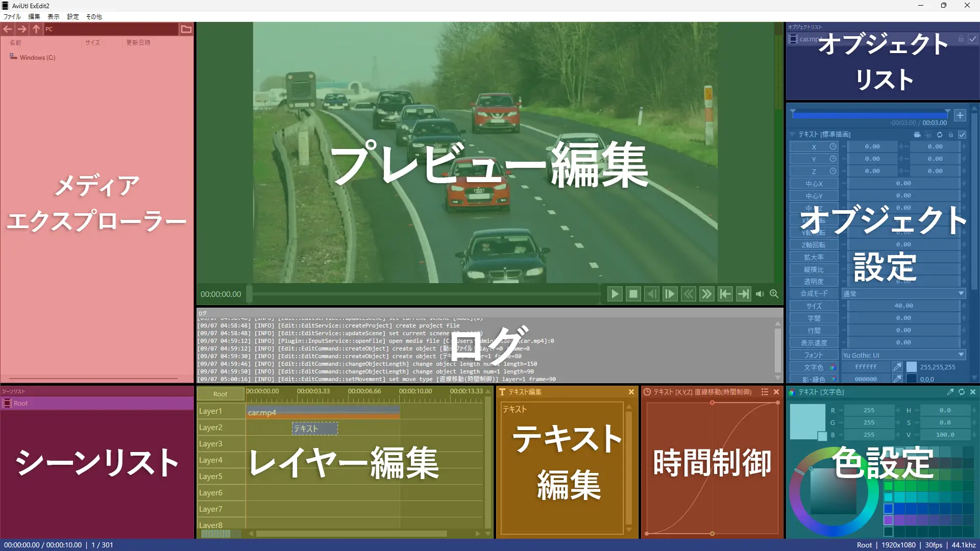
Task: Open the ファイル menu
Action: tap(12, 16)
